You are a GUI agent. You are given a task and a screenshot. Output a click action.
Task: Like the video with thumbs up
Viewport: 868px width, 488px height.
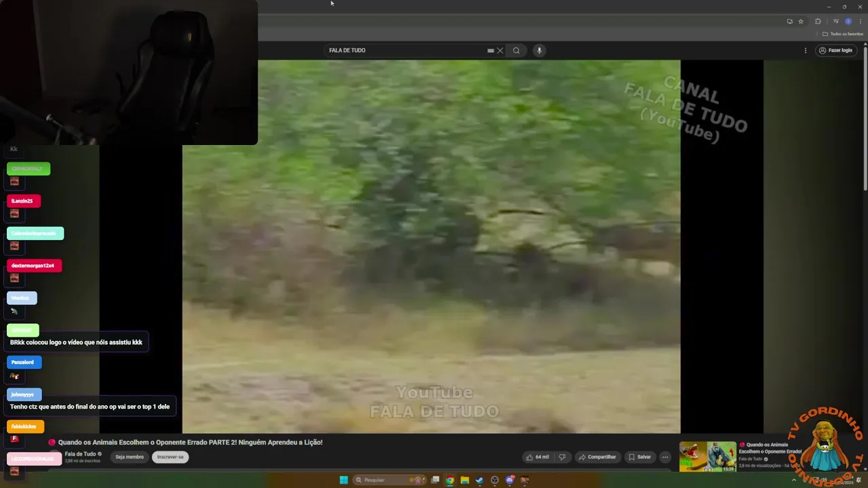click(x=537, y=457)
